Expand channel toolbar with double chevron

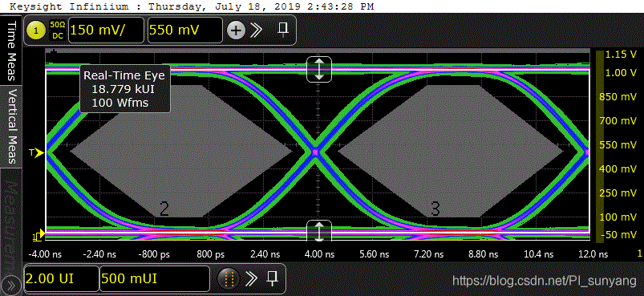(x=257, y=30)
